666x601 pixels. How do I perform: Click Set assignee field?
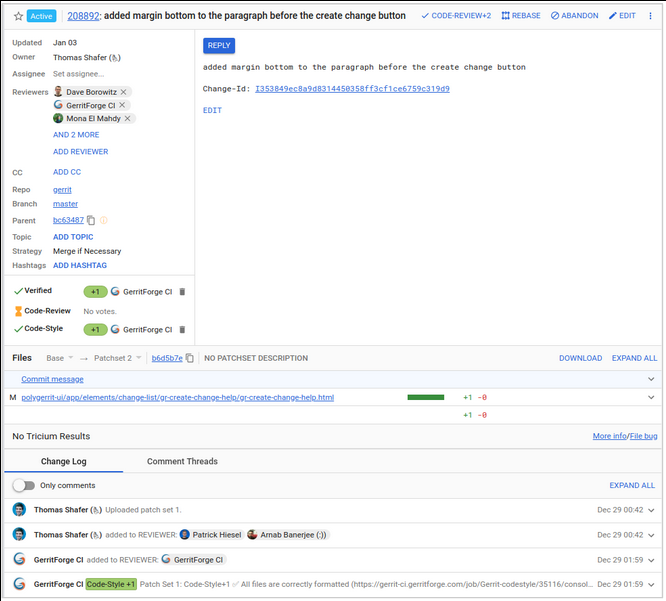[x=79, y=74]
